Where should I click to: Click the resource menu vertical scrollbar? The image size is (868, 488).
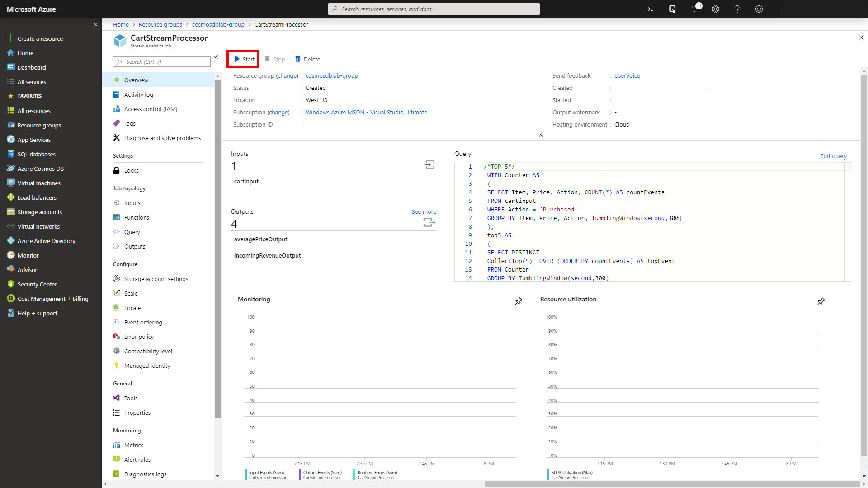pyautogui.click(x=217, y=249)
